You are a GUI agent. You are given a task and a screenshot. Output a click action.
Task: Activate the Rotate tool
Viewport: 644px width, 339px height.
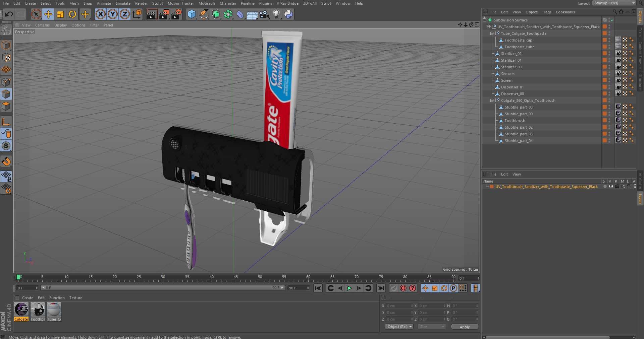(72, 14)
